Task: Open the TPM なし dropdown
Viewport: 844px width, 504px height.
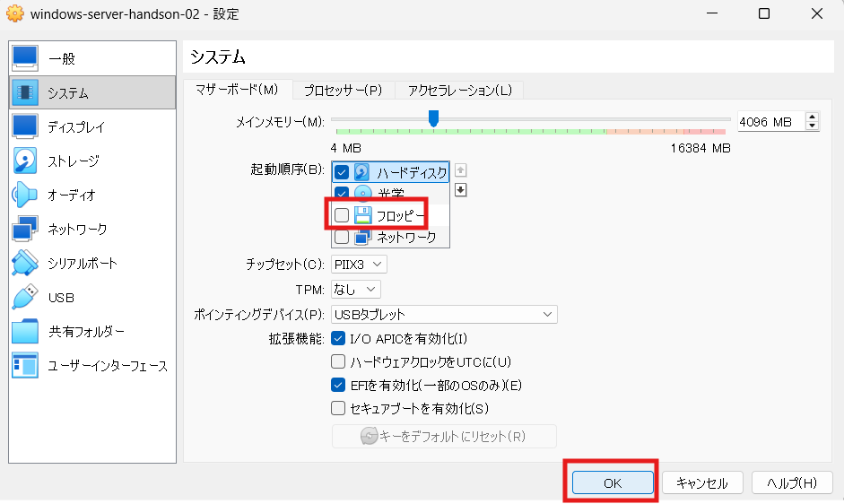Action: pyautogui.click(x=356, y=289)
